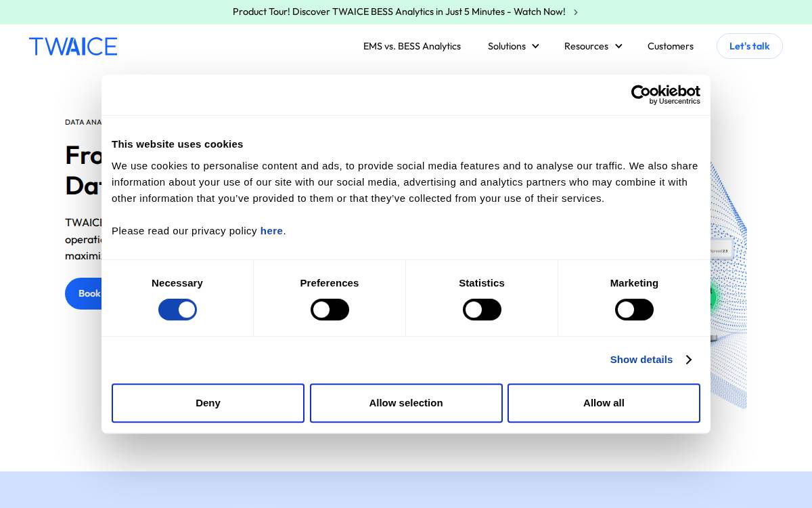This screenshot has width=812, height=508.
Task: Click the Let's talk button
Action: [749, 46]
